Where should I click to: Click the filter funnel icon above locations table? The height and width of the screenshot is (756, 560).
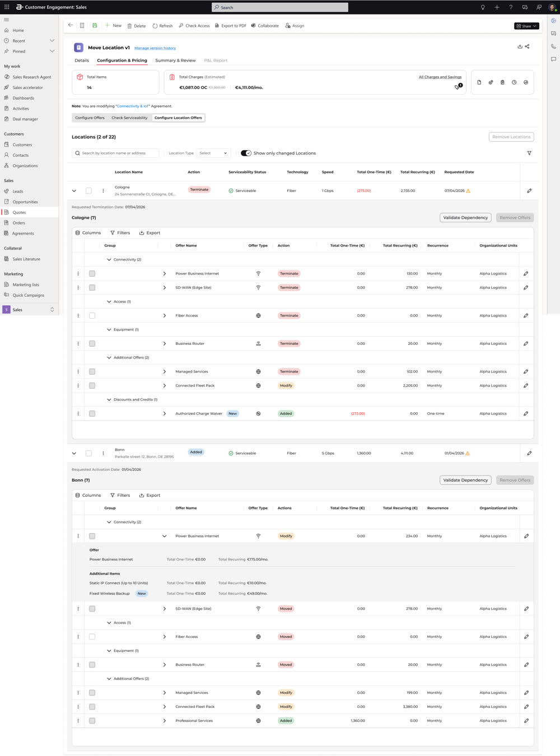pyautogui.click(x=529, y=153)
